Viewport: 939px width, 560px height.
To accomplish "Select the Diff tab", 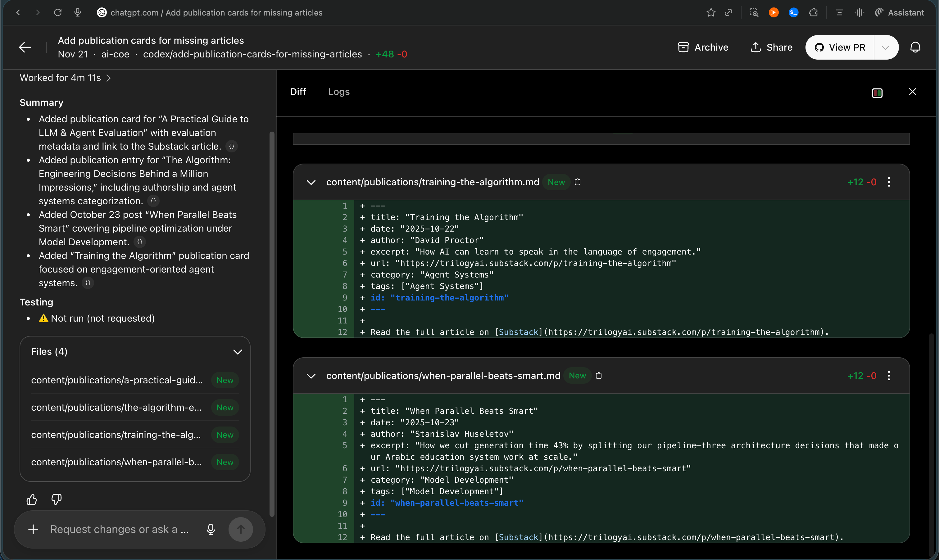I will click(298, 92).
